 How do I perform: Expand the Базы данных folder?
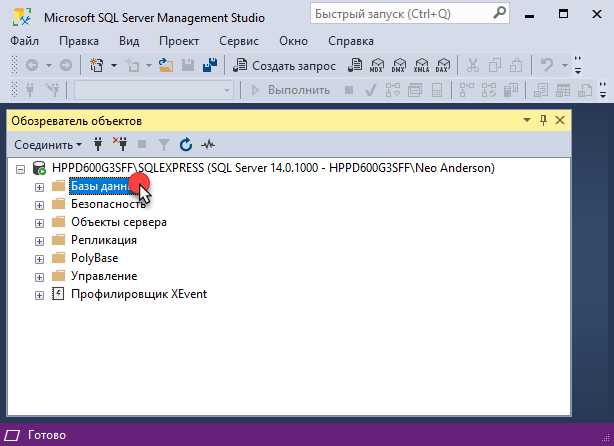click(x=39, y=187)
